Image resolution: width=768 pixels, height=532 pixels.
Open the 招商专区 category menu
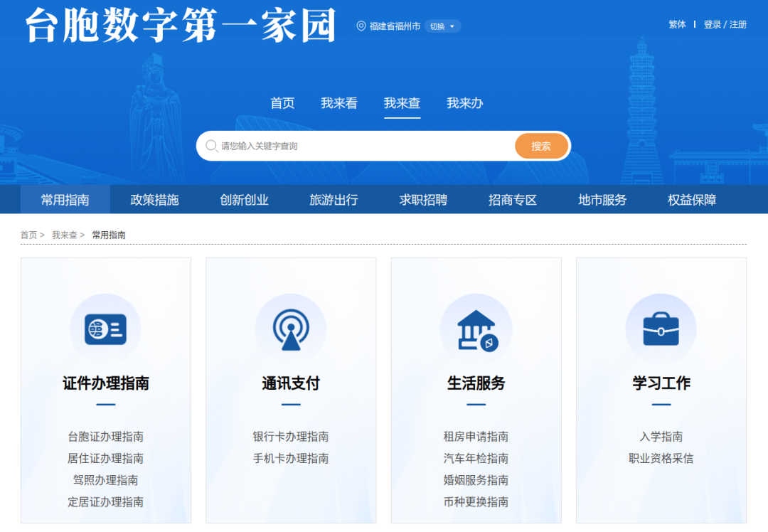pyautogui.click(x=513, y=199)
